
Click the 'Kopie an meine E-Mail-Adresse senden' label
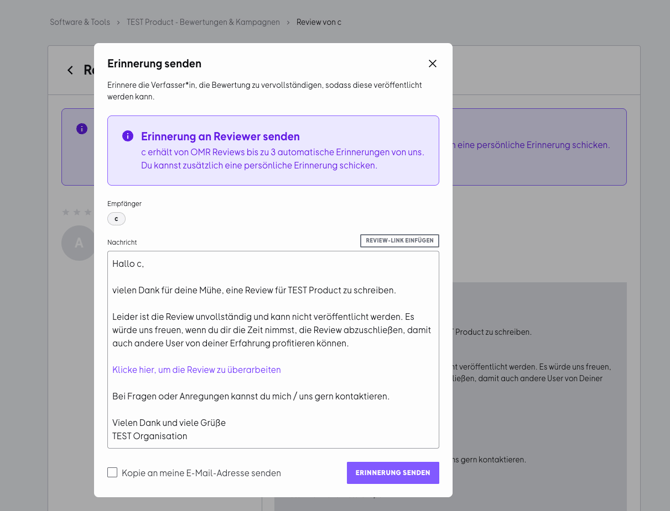(201, 473)
